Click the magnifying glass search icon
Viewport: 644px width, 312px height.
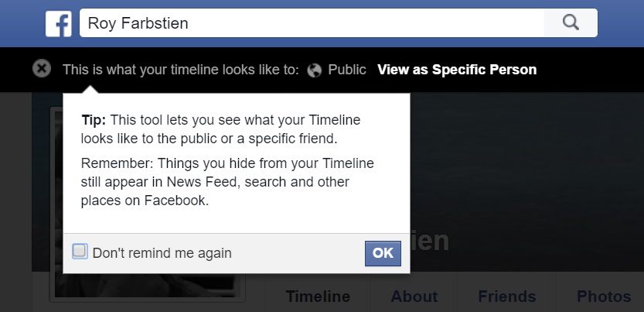(x=571, y=23)
